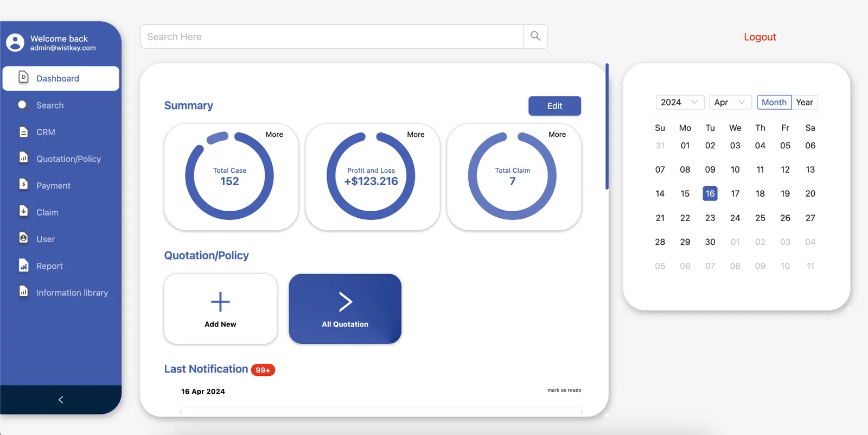Open CRM menu label
Image resolution: width=868 pixels, height=435 pixels.
click(x=46, y=132)
